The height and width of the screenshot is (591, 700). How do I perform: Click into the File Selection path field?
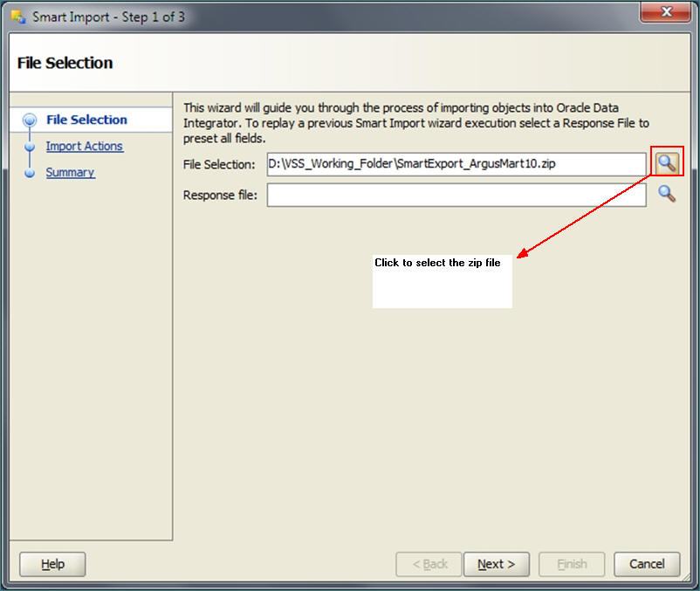click(x=456, y=164)
